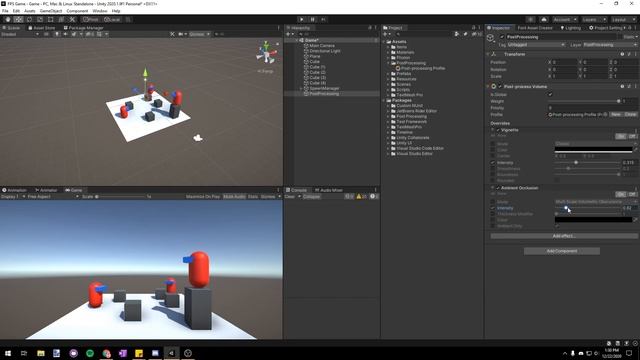This screenshot has width=640, height=360.
Task: Open the GameObject menu
Action: (x=51, y=11)
